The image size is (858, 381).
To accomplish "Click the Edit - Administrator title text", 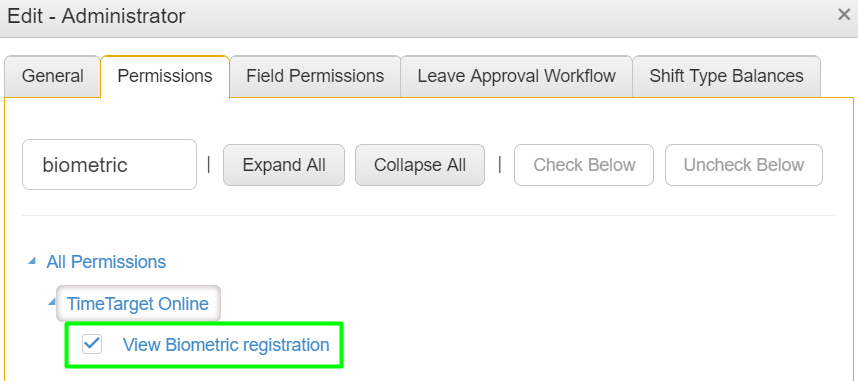I will pyautogui.click(x=96, y=16).
